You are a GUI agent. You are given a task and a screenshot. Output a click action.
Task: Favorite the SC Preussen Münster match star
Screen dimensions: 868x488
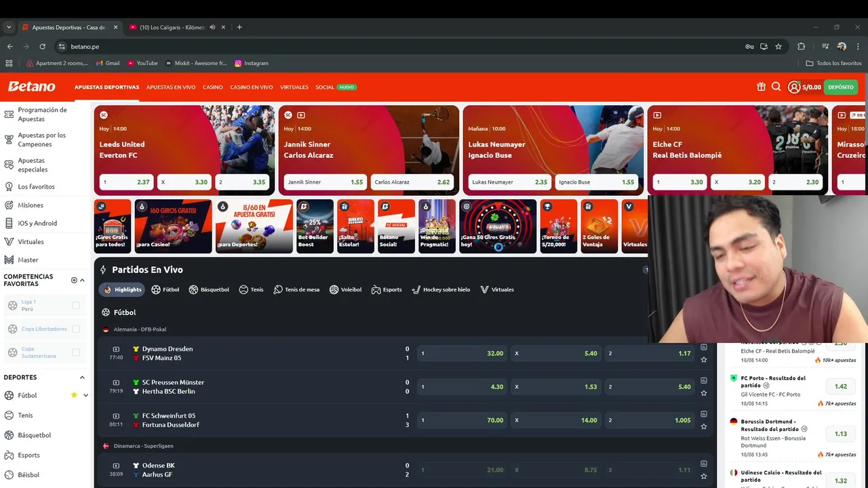coord(704,393)
